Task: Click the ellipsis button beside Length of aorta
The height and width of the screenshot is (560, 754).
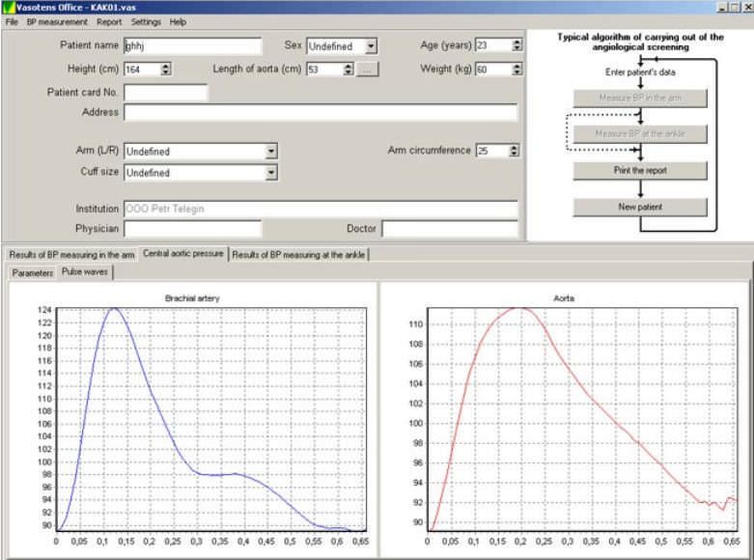Action: (x=368, y=70)
